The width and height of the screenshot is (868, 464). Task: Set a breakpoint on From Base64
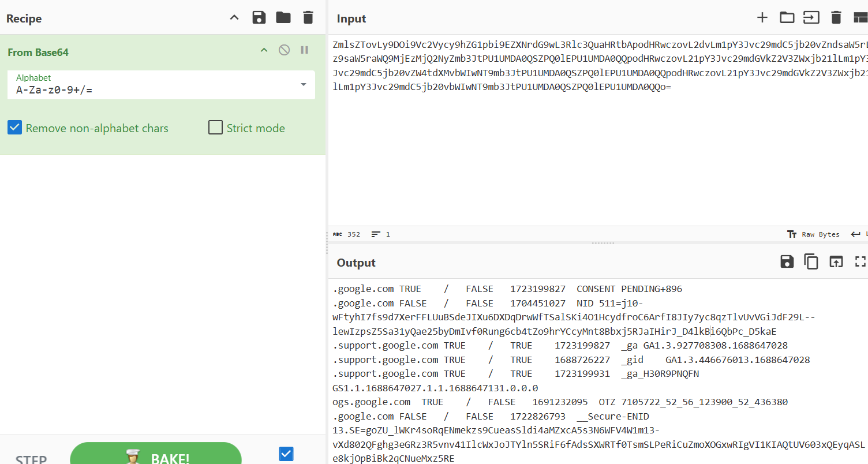(305, 50)
